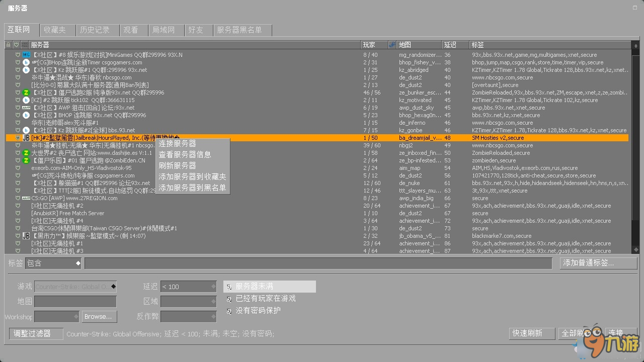Click the green Z icon on the 僵尸逃跑2服 row

pyautogui.click(x=25, y=93)
